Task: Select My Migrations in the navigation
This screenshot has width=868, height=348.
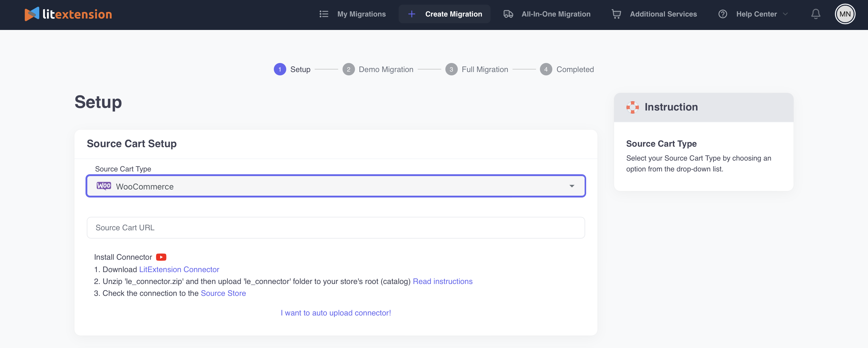Action: tap(362, 14)
